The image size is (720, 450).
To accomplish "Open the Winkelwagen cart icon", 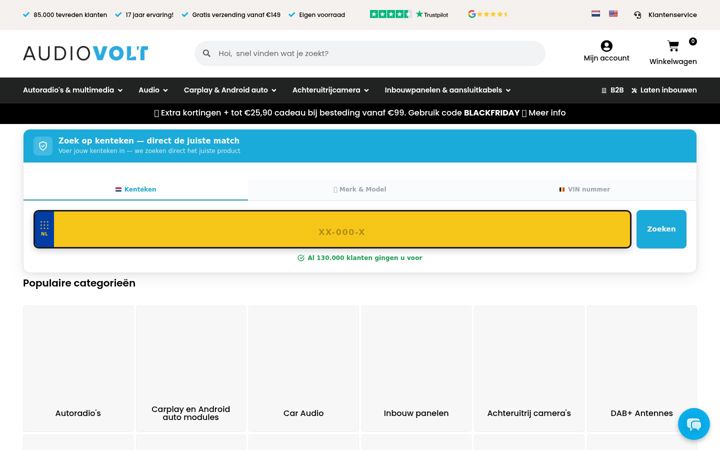I will click(x=673, y=46).
